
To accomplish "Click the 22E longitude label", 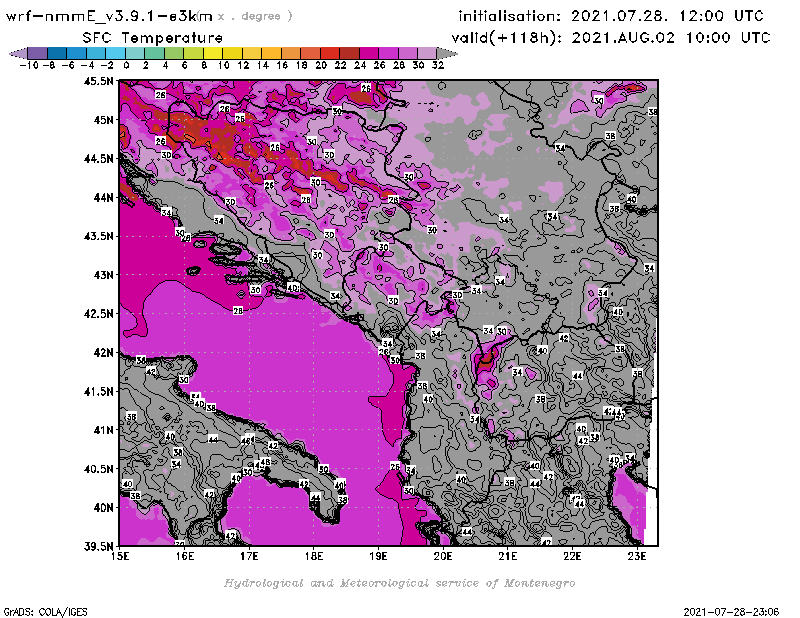I will click(x=572, y=556).
